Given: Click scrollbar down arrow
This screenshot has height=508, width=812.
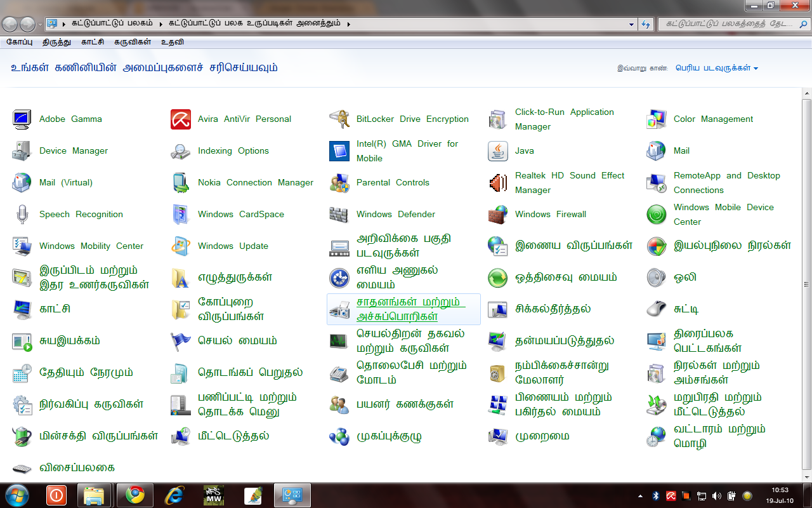Looking at the screenshot, I should click(x=807, y=478).
